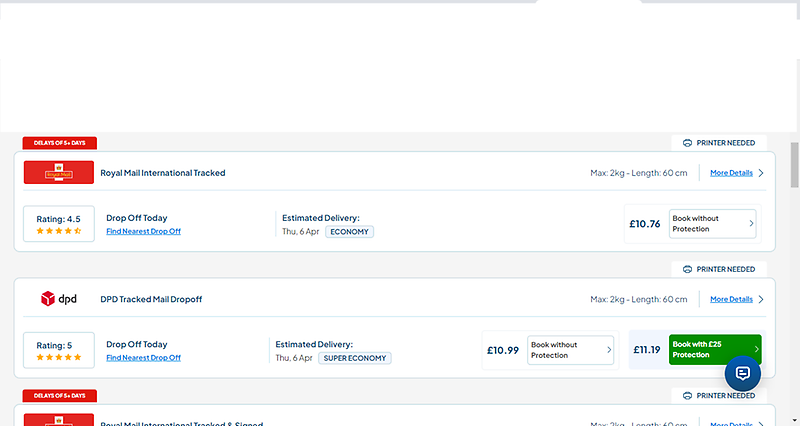Find Nearest Drop Off for Royal Mail

pyautogui.click(x=143, y=231)
